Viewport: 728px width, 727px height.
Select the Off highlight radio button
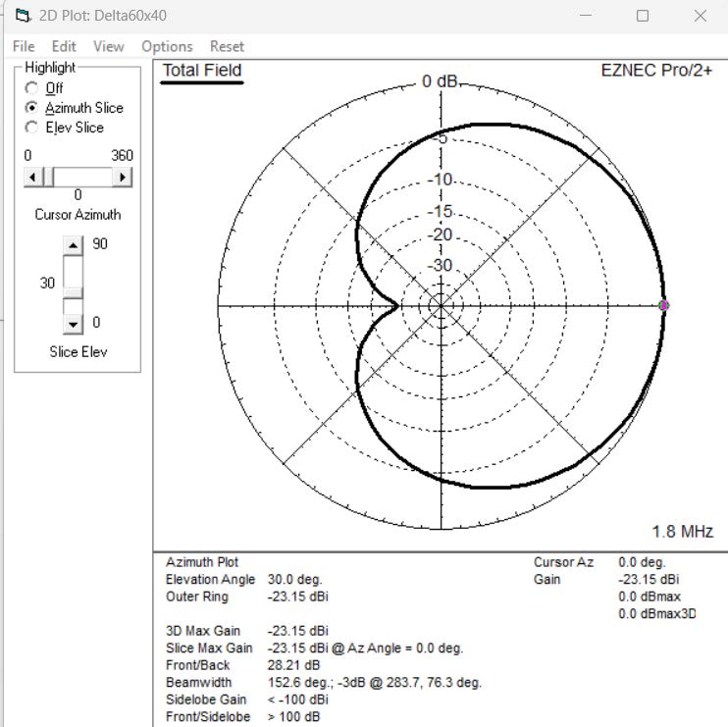click(x=32, y=88)
